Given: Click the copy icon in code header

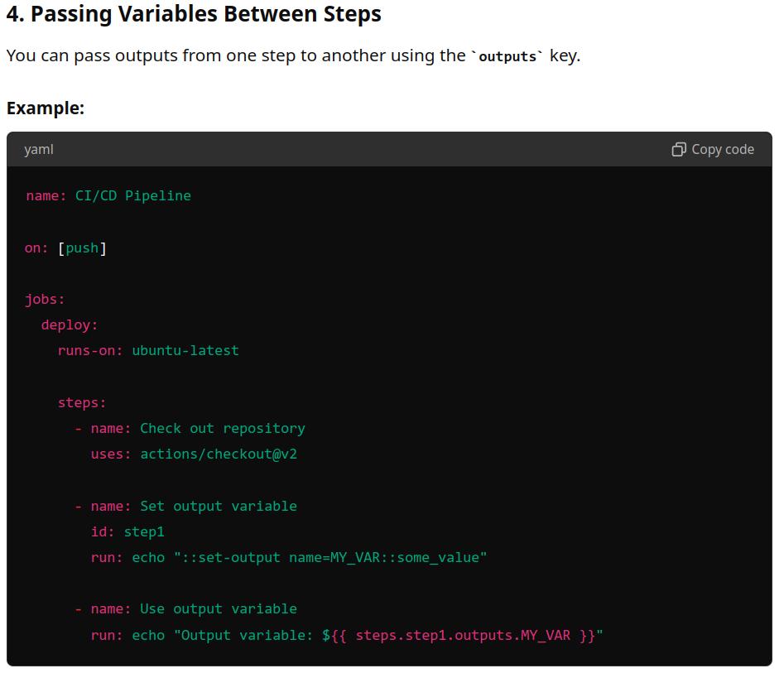Looking at the screenshot, I should 679,149.
